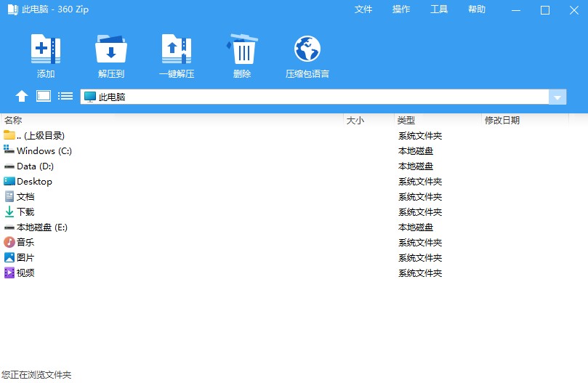588x383 pixels.
Task: Open the 操作 menu
Action: [401, 9]
